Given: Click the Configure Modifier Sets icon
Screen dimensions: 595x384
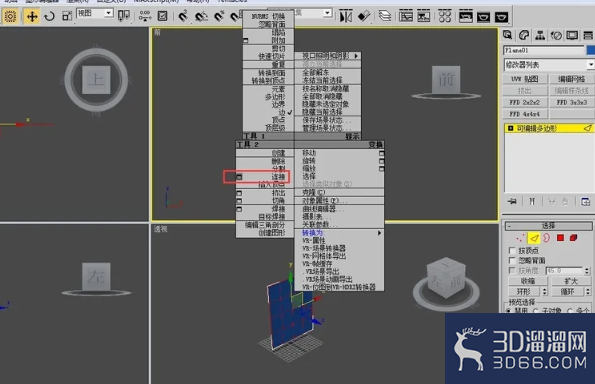Looking at the screenshot, I should 585,201.
